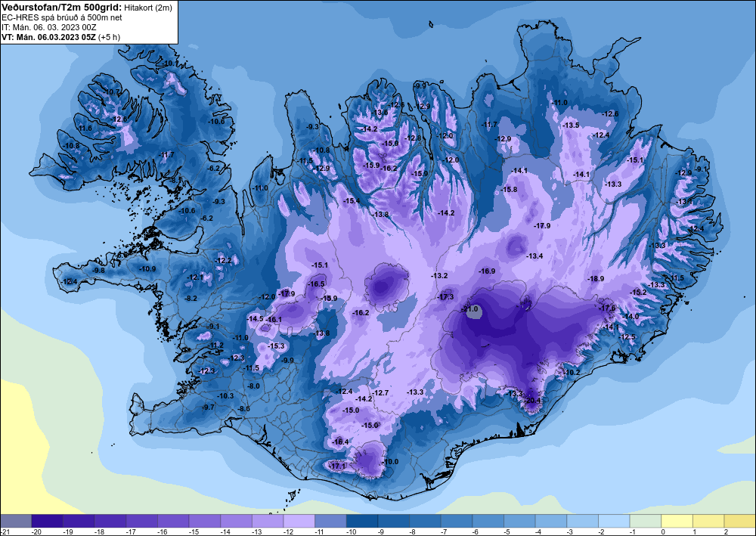The image size is (756, 536).
Task: Click the -13.2 temperature label
Action: [x=438, y=276]
